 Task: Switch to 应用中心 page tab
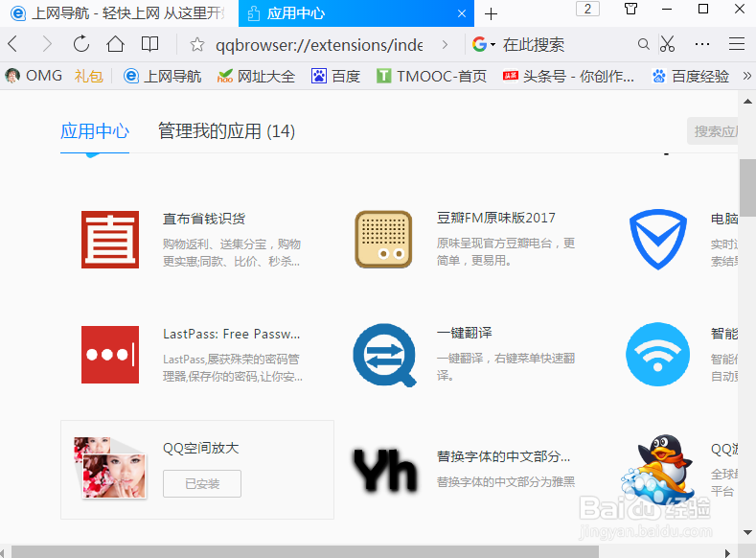(95, 131)
